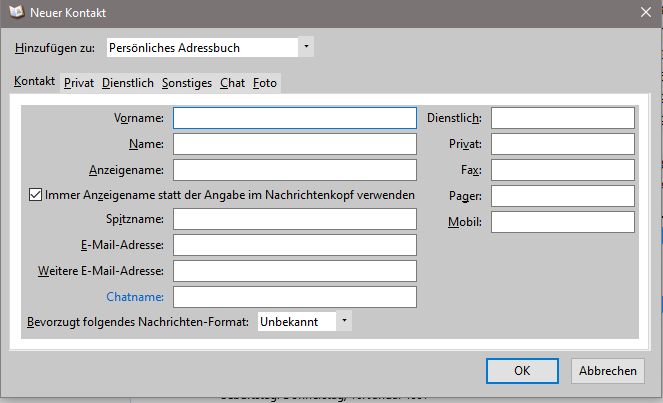Select the Anzeigename text field
Viewport: 663px width, 403px height.
pos(294,170)
